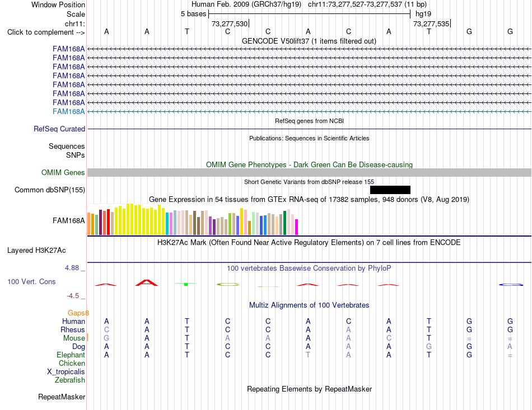Image resolution: width=532 pixels, height=410 pixels.
Task: Open the RefSeq Curated track label
Action: 59,129
